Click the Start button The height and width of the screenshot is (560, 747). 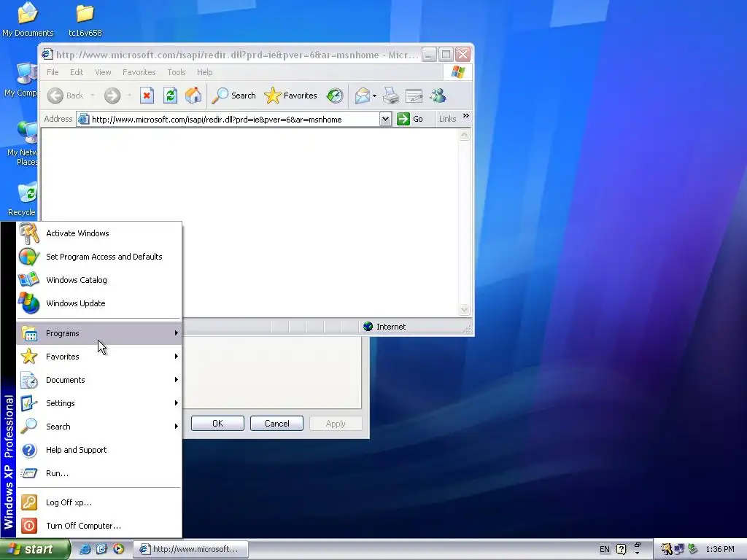(x=34, y=550)
